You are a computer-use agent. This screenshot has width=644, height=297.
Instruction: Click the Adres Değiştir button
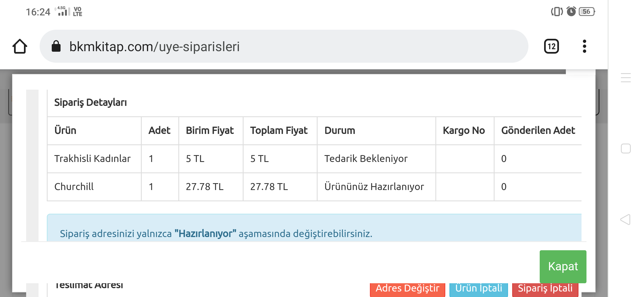coord(407,289)
